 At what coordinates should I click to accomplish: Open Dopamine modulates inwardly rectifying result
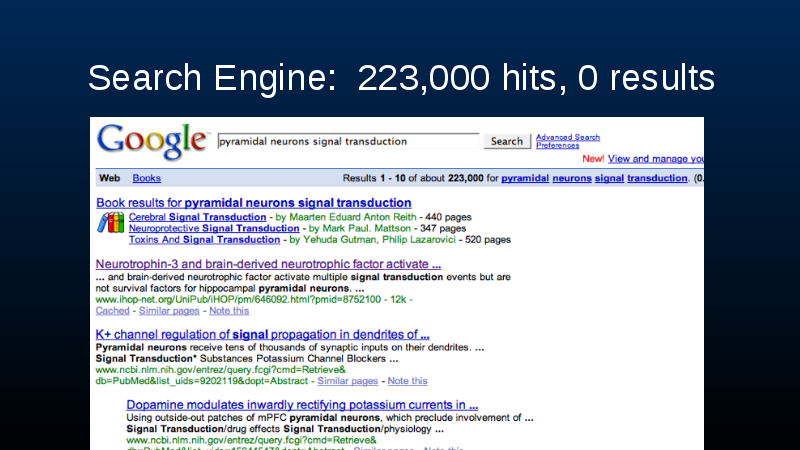click(x=302, y=405)
